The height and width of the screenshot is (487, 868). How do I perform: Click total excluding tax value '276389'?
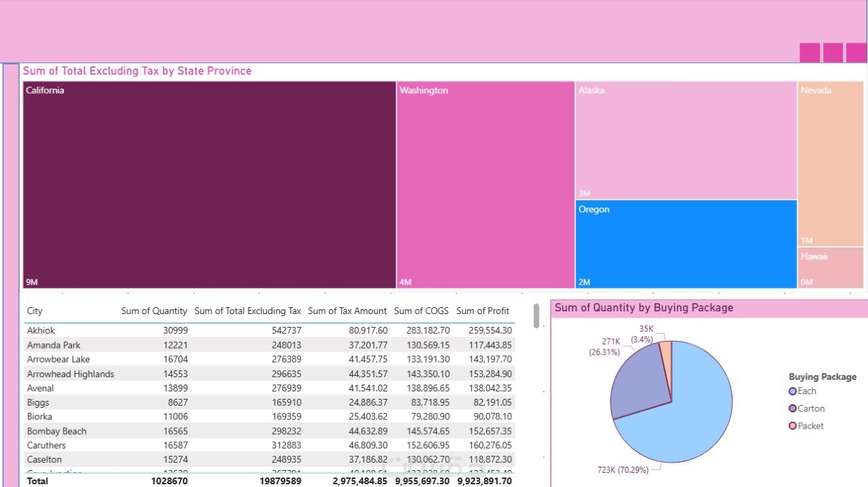point(285,359)
